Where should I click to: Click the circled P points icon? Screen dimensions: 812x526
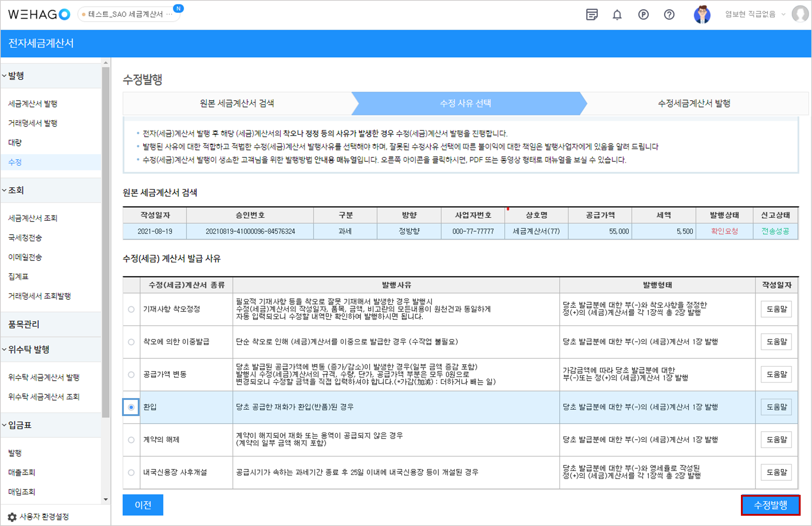tap(643, 15)
